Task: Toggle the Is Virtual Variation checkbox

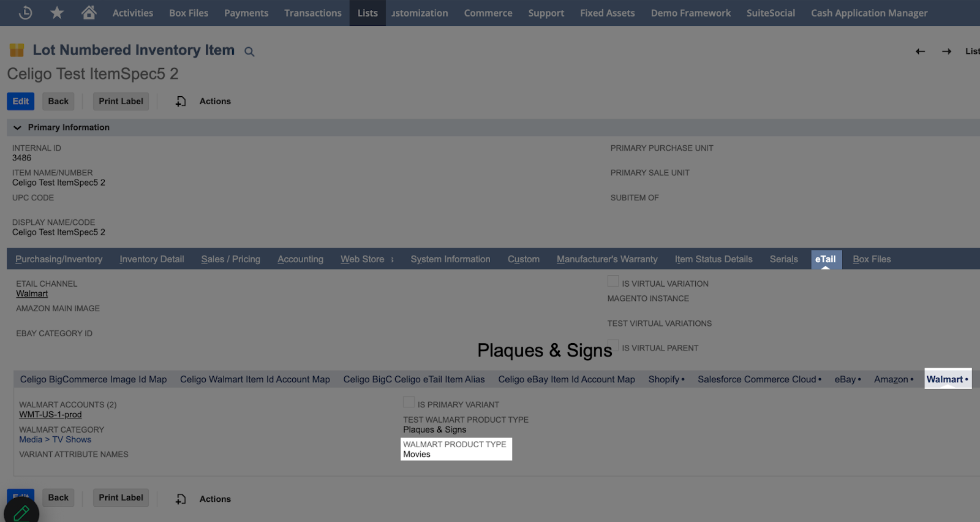Action: point(613,281)
